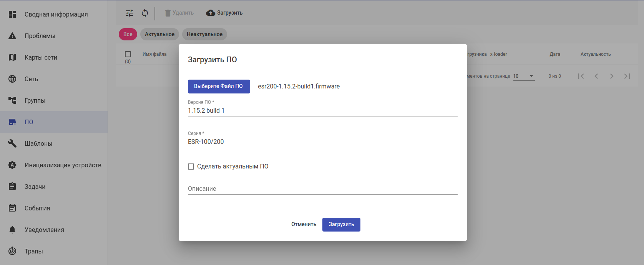Open the rows-per-page dropdown
Viewport: 644px width, 265px height.
point(524,76)
